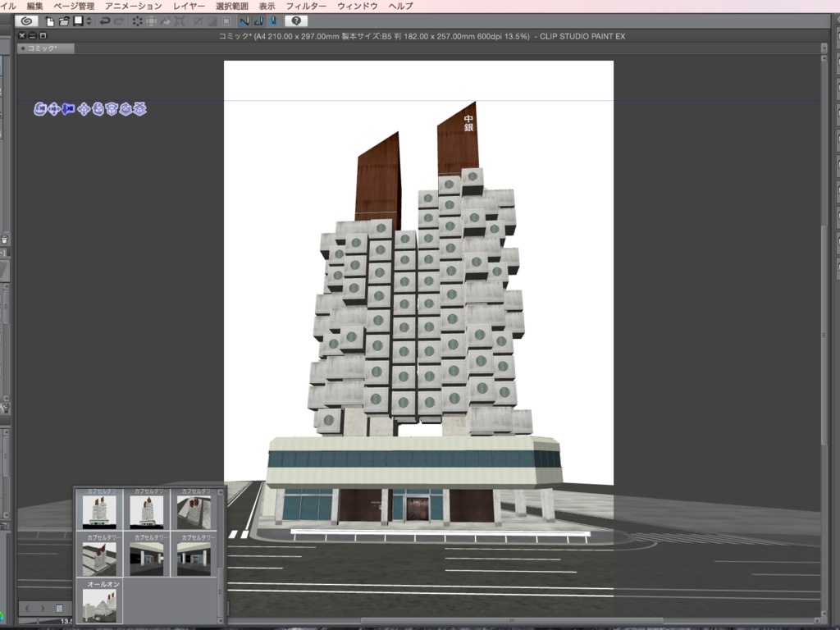Viewport: 840px width, 630px height.
Task: Open the ウィンドウ menu dropdown
Action: click(358, 5)
